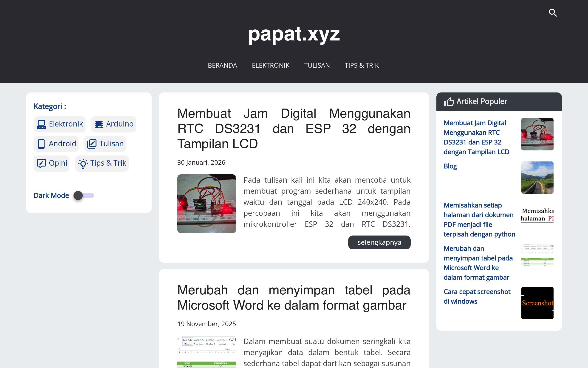Open the Elektronik category label
The width and height of the screenshot is (588, 368).
click(x=66, y=124)
